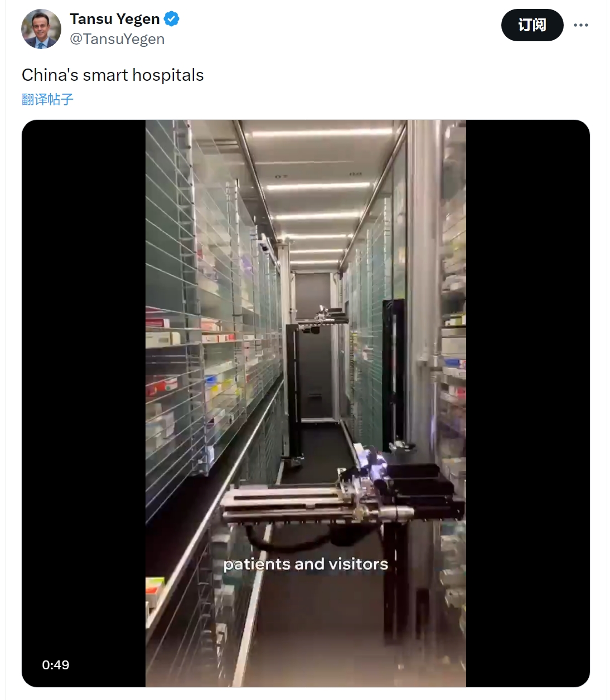Open the more options three-dot menu
The height and width of the screenshot is (700, 610).
pos(580,25)
